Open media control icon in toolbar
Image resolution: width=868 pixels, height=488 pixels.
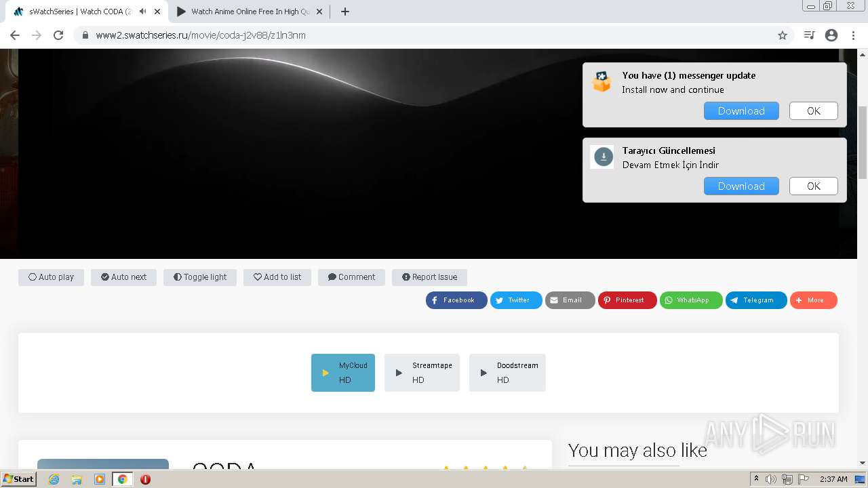pos(809,35)
